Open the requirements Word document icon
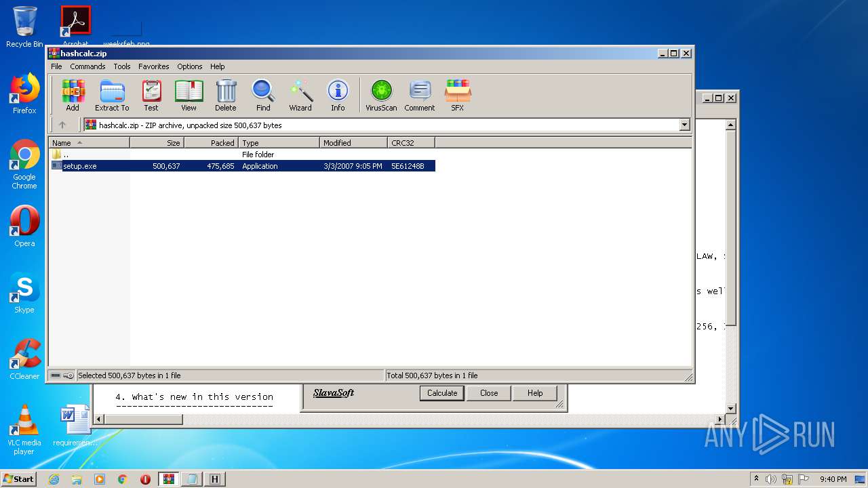 coord(75,426)
